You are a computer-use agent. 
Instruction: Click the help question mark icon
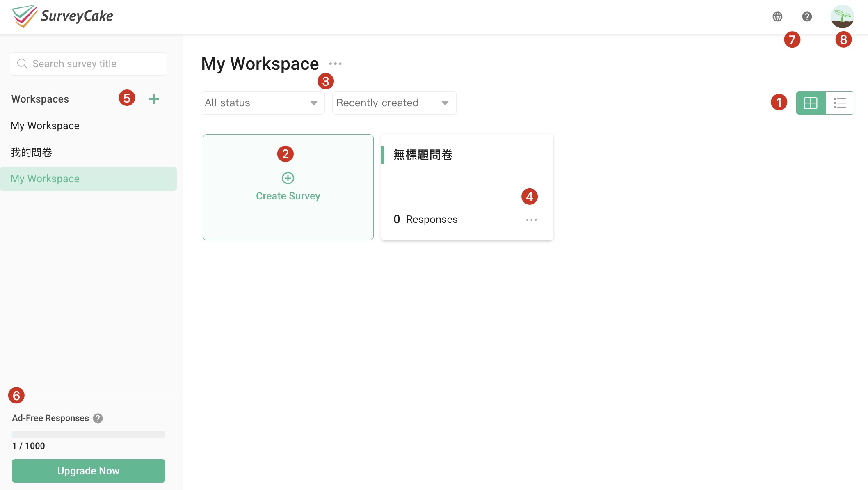806,17
